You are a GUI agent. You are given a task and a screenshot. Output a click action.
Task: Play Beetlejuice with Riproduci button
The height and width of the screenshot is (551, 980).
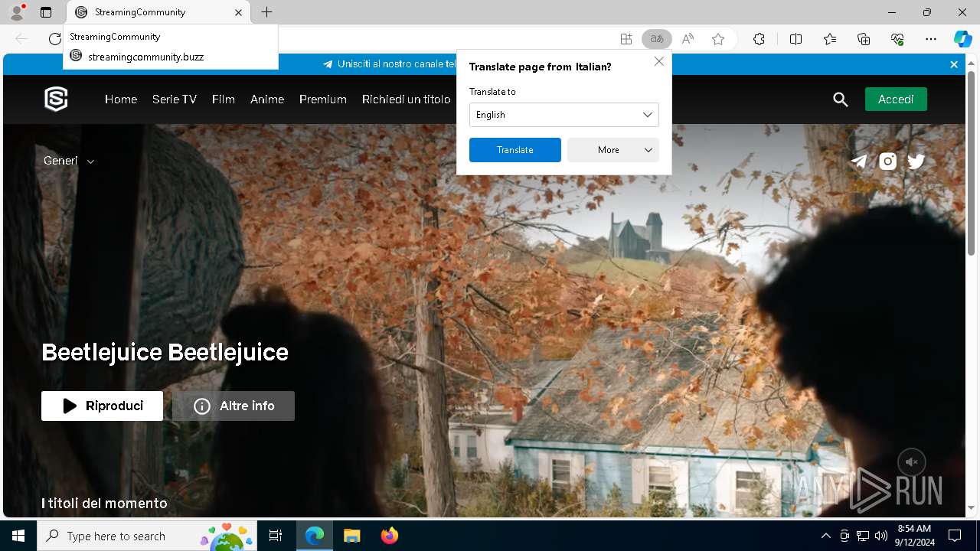click(x=102, y=406)
